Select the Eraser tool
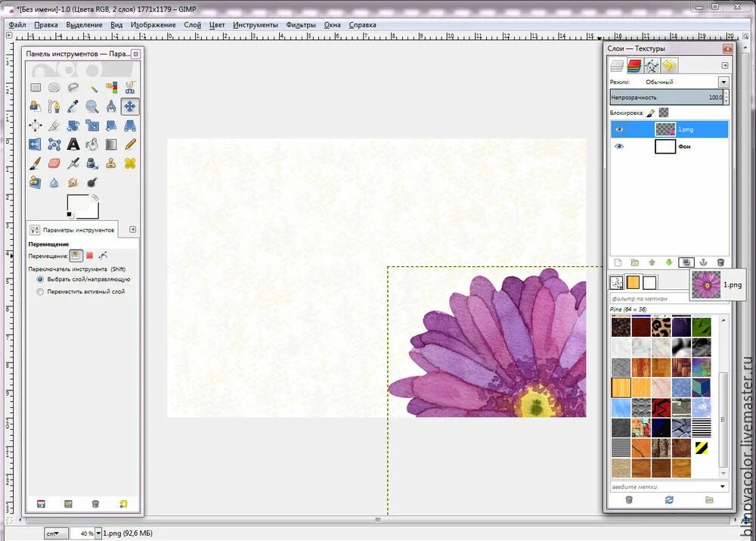This screenshot has width=756, height=541. tap(54, 163)
